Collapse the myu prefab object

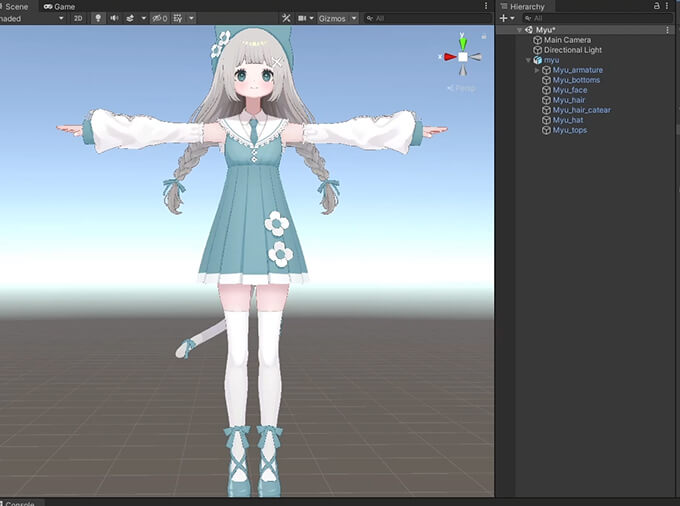(527, 60)
